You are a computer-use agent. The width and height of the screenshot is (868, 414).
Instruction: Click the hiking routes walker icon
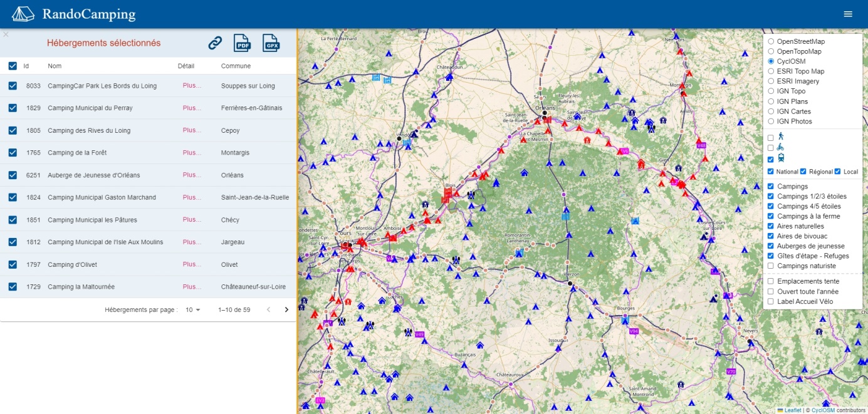point(780,136)
